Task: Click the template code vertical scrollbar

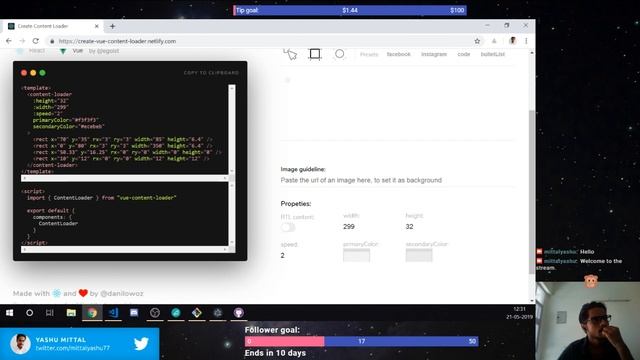Action: 232,129
